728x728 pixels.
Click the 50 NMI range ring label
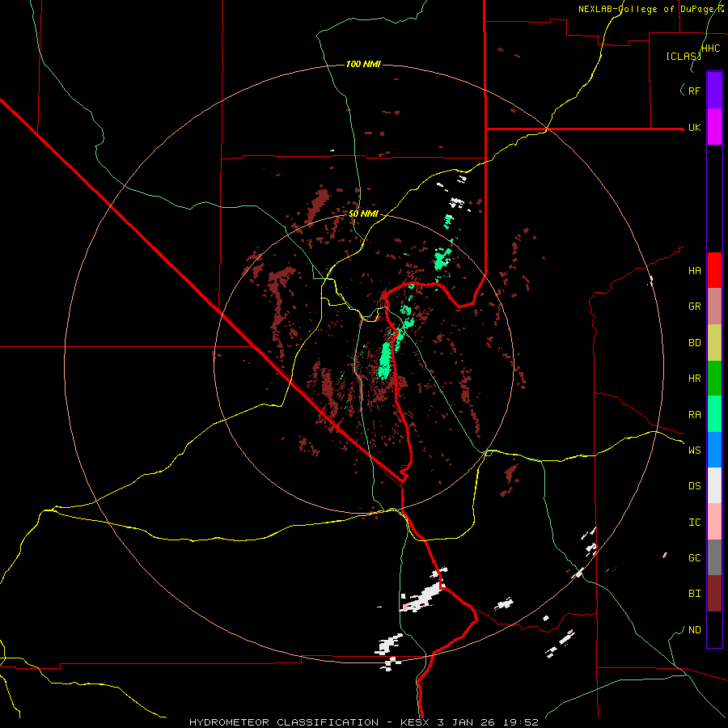363,214
